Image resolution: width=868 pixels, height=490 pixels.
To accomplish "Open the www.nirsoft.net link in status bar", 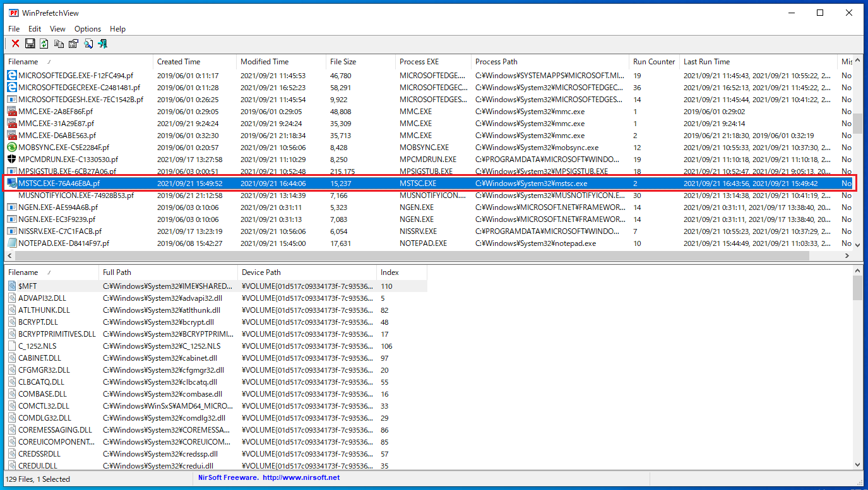I will pos(300,478).
